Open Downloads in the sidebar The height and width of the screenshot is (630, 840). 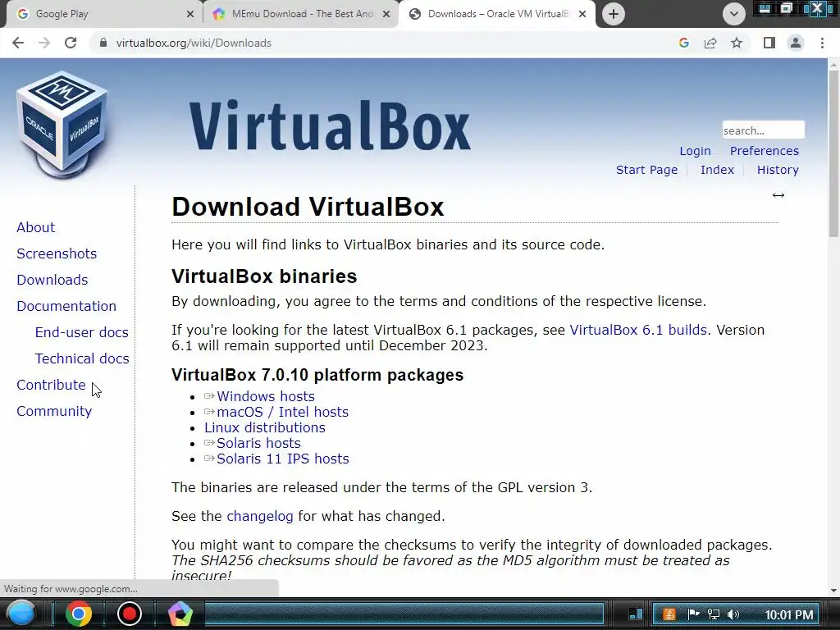click(x=52, y=280)
